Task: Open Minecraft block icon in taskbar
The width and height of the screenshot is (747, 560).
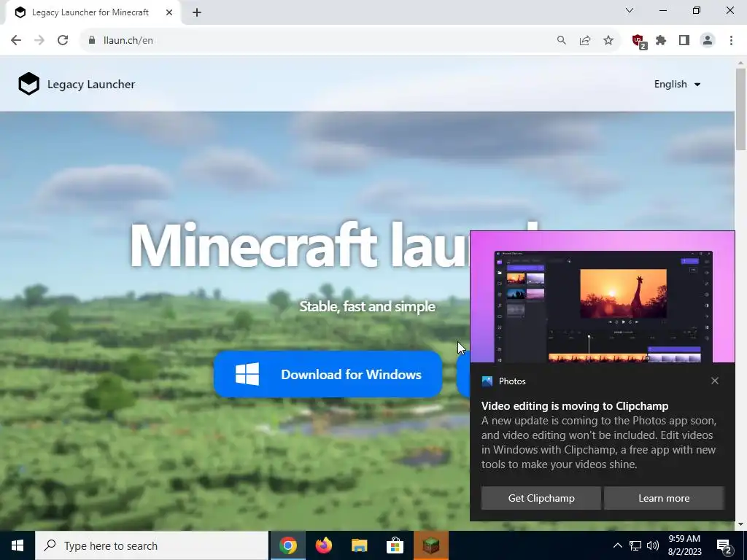Action: (430, 545)
